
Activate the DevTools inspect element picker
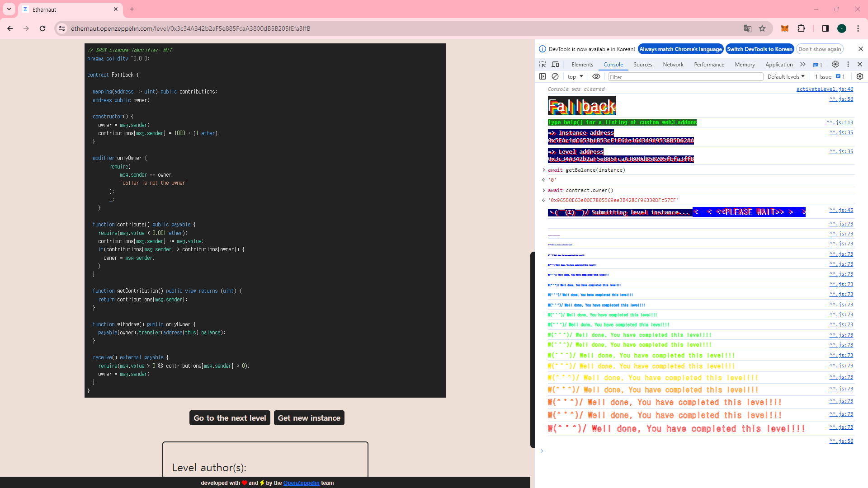coord(542,65)
